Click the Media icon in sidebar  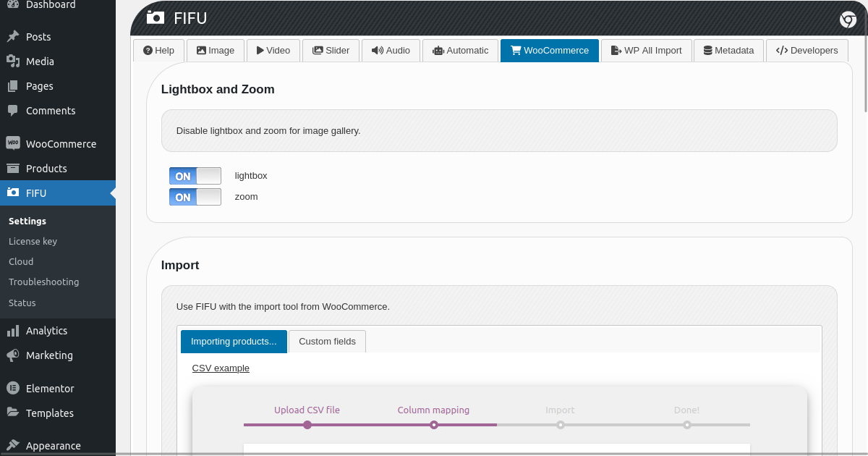[13, 62]
